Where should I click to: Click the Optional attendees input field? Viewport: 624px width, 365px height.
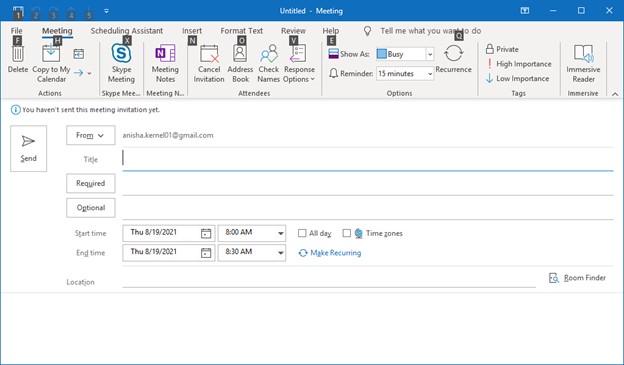coord(368,208)
